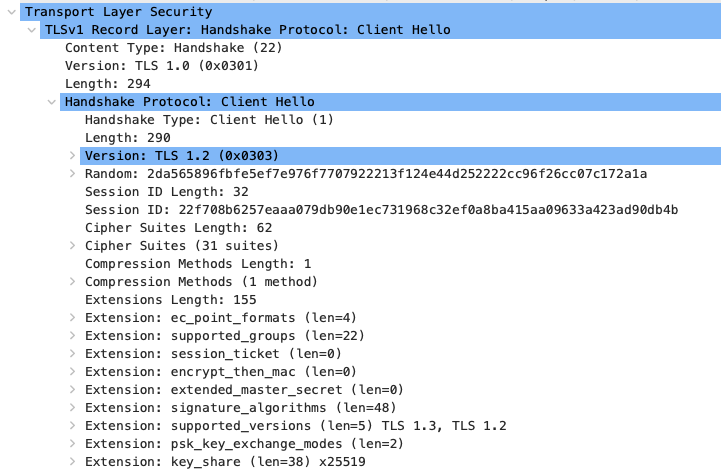The height and width of the screenshot is (472, 721).
Task: Collapse the Handshake Protocol: Client Hello node
Action: pyautogui.click(x=51, y=102)
